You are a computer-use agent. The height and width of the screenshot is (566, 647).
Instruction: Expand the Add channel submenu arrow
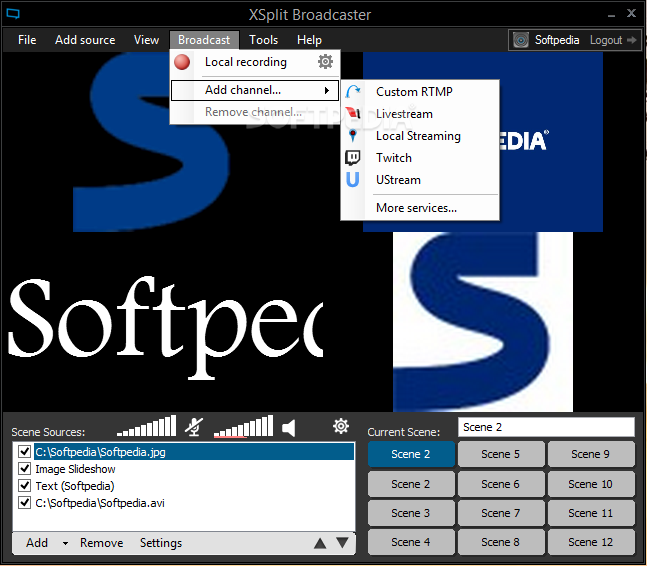tap(327, 90)
